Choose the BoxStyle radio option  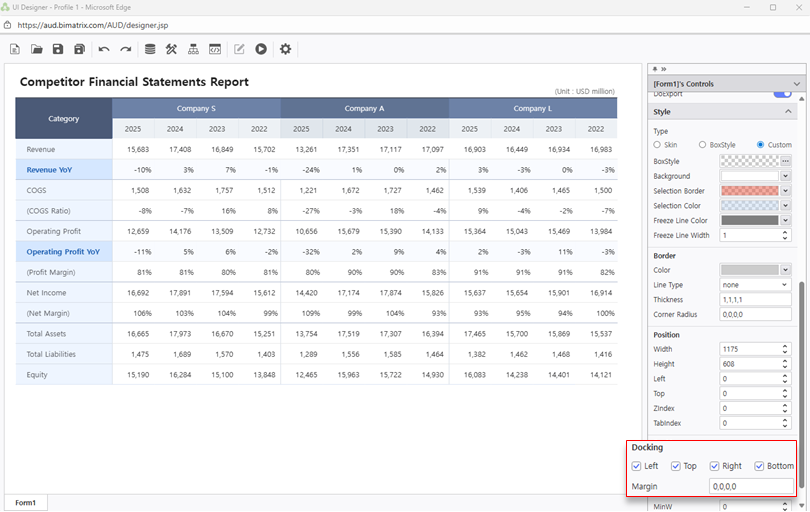703,145
